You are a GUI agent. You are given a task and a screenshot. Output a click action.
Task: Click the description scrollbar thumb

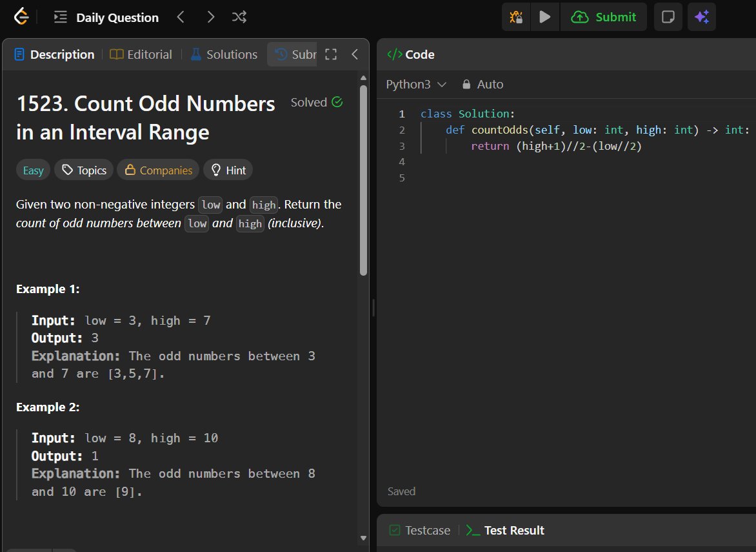[x=364, y=180]
